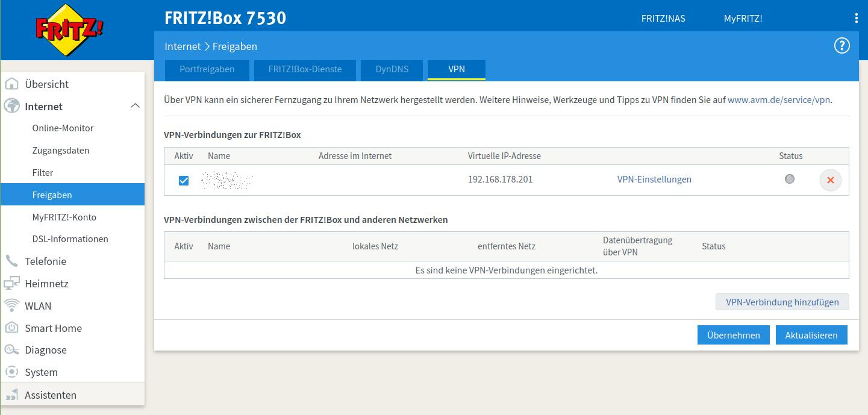Open MyFRITZ!-Konto in the sidebar
868x415 pixels.
64,217
